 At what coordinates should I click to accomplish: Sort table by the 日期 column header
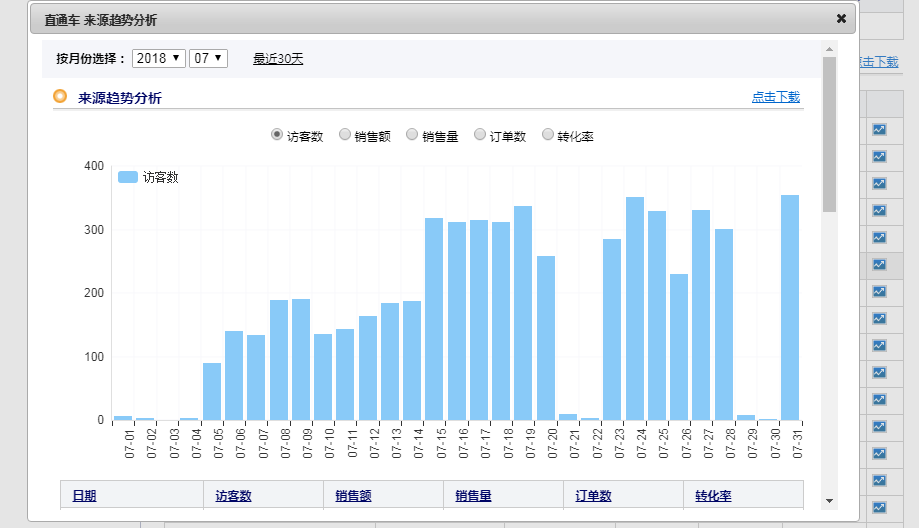(x=84, y=495)
